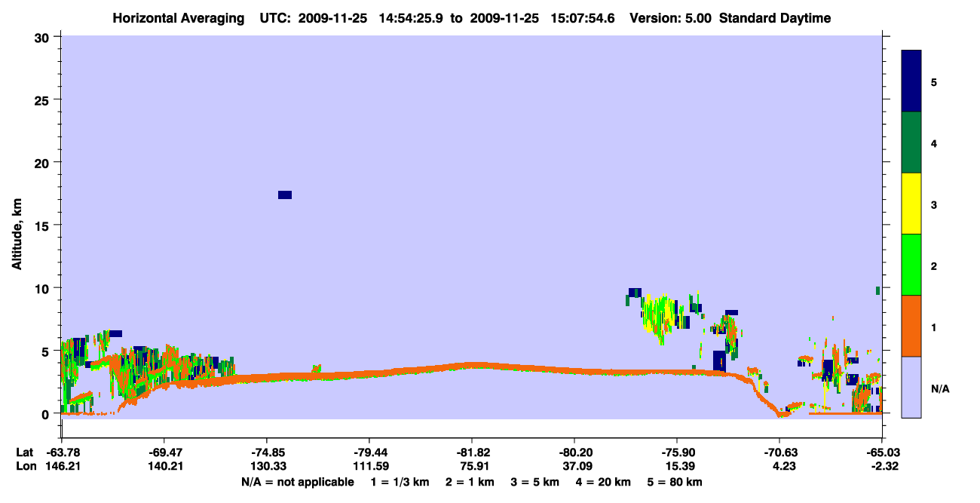
Task: Click longitude value 111.59
Action: pos(369,466)
